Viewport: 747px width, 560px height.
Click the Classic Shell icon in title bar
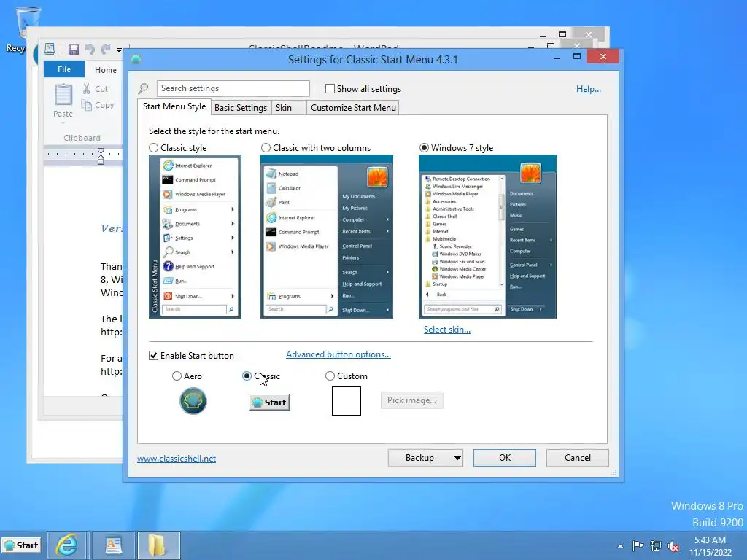pos(136,60)
